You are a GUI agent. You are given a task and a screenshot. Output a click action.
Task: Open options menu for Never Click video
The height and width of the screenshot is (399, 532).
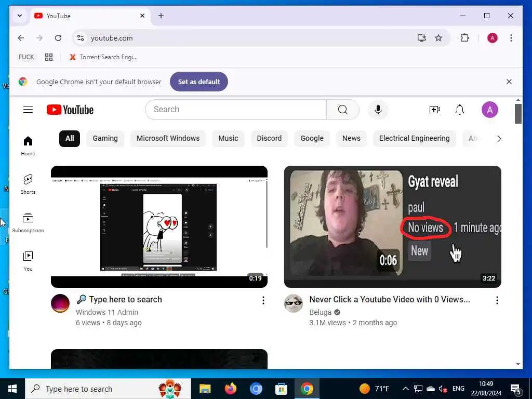pos(497,300)
